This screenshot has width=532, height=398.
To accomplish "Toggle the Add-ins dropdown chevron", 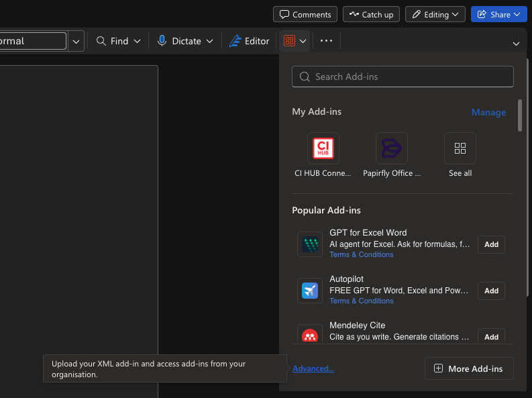I will [303, 42].
